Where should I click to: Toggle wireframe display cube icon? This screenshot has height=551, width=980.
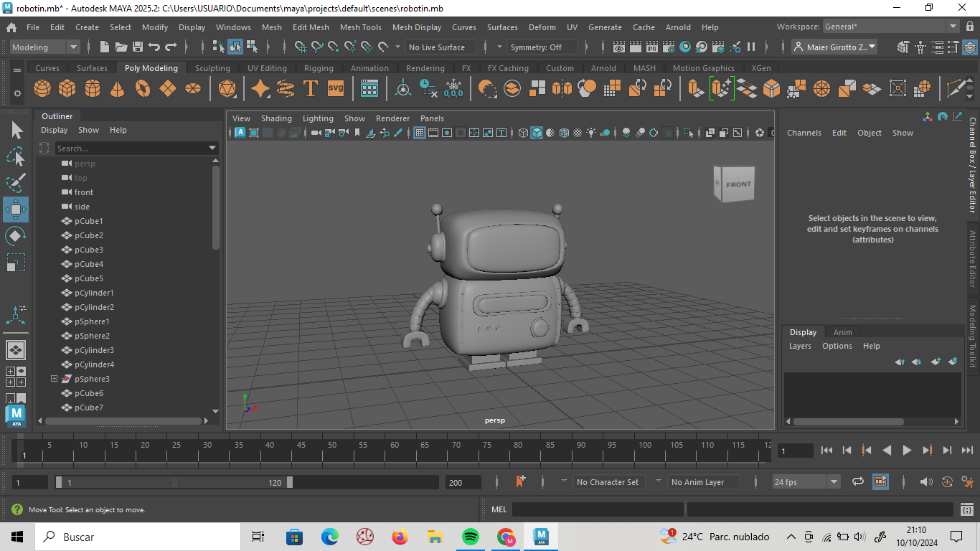(523, 133)
